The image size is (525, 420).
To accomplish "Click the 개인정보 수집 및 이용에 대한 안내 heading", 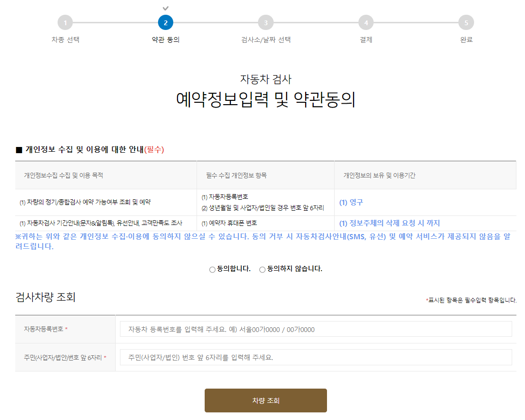I will [x=90, y=149].
